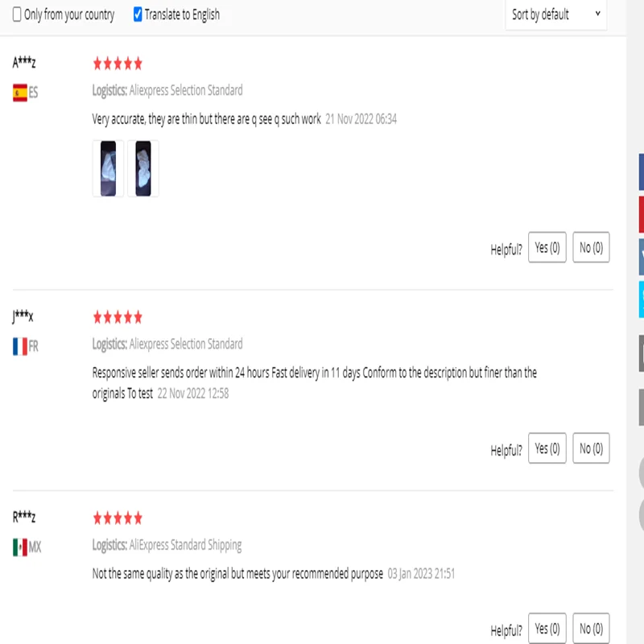Open the second review photo thumbnail
Screen dimensions: 644x644
(143, 168)
